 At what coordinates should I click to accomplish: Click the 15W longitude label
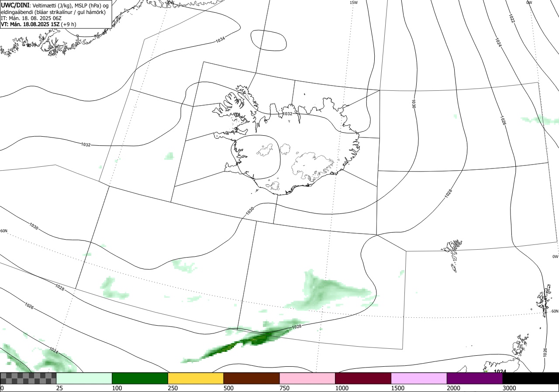[x=353, y=2]
